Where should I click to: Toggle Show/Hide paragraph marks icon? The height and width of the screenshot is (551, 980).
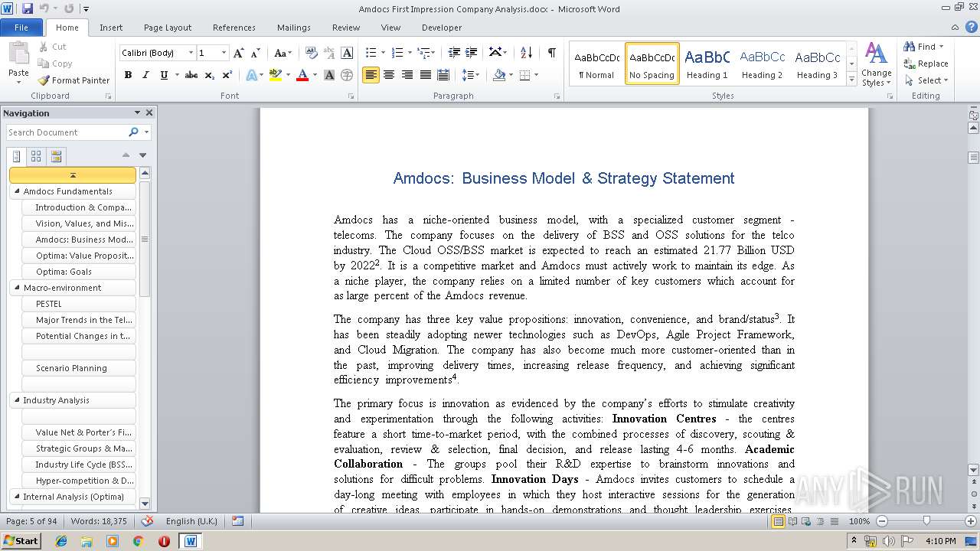pyautogui.click(x=551, y=53)
